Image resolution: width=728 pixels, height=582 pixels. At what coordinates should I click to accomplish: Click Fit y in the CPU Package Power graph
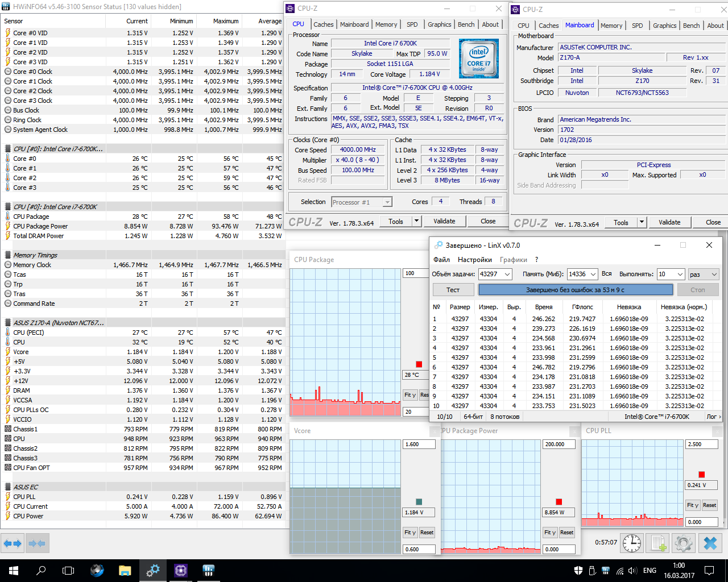click(550, 533)
